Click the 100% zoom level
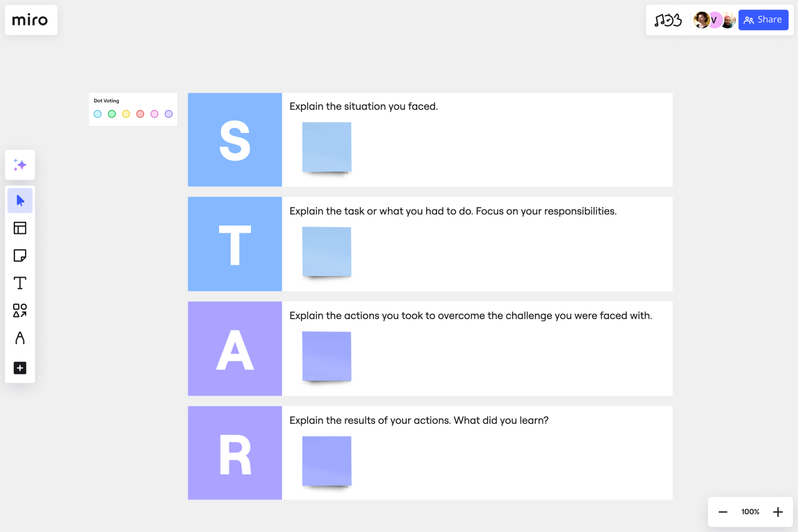 click(x=750, y=511)
